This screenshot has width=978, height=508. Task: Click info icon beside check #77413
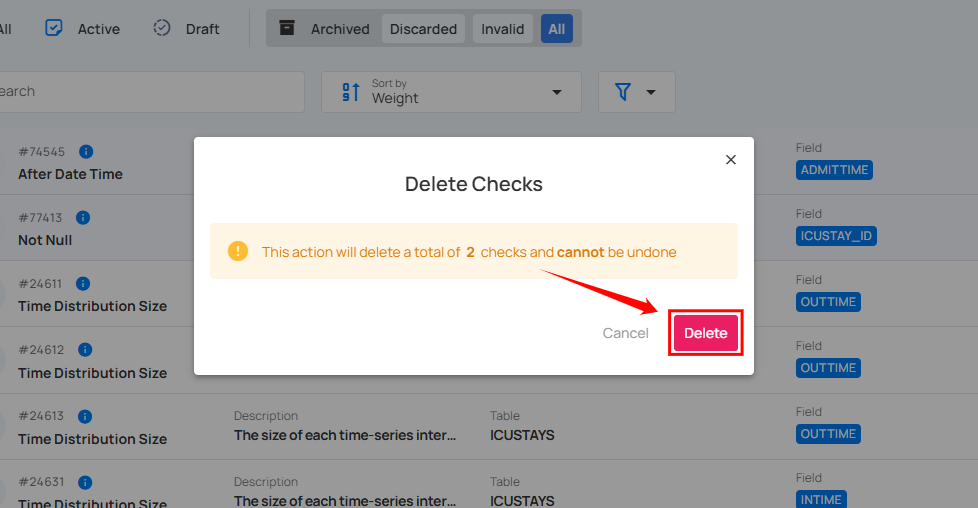(x=83, y=218)
